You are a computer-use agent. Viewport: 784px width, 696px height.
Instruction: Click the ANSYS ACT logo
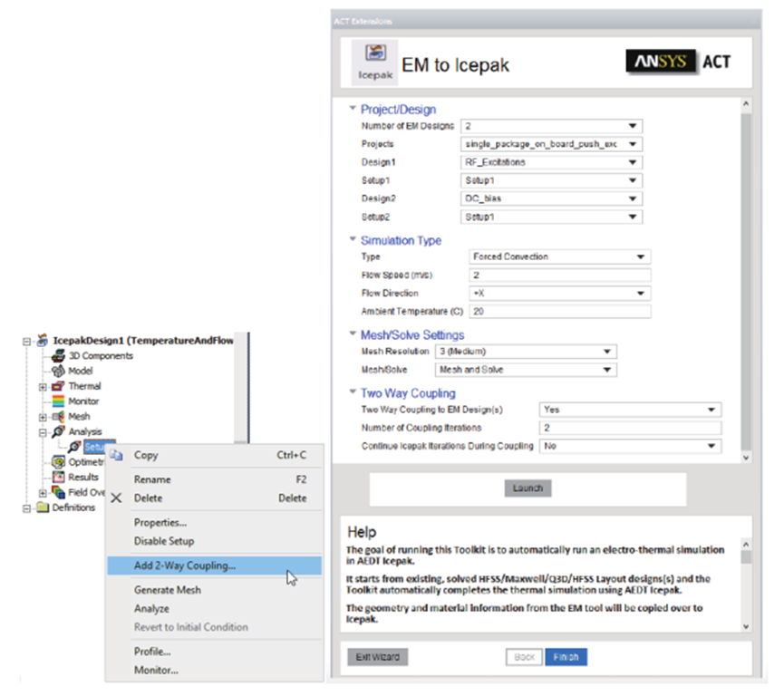(x=679, y=62)
